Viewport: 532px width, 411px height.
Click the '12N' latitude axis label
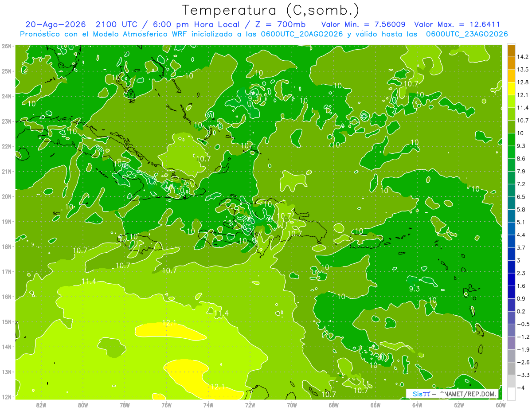pyautogui.click(x=6, y=397)
